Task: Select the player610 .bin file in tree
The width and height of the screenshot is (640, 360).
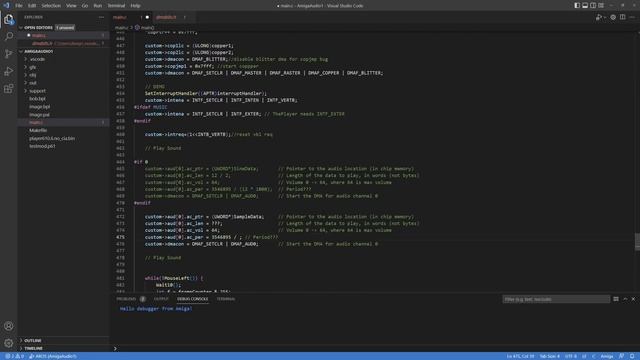Action: pyautogui.click(x=64, y=138)
